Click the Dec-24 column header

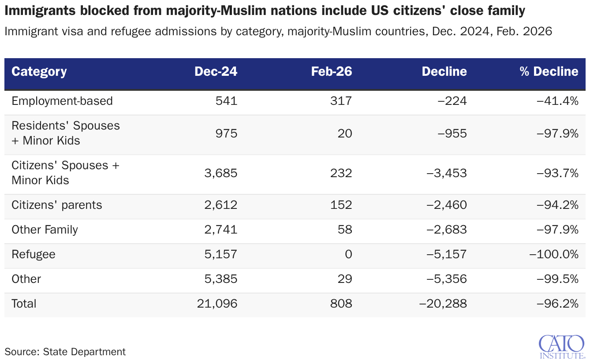pyautogui.click(x=216, y=71)
